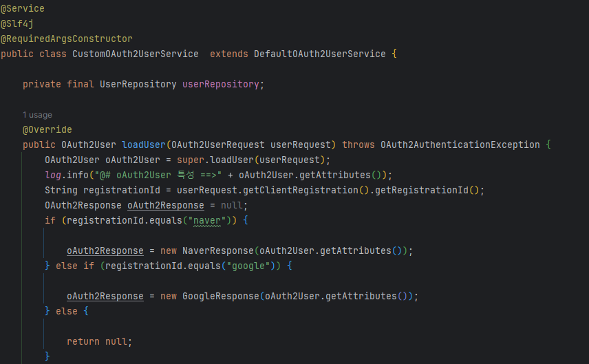Click getRegistrationId method call

coord(422,191)
